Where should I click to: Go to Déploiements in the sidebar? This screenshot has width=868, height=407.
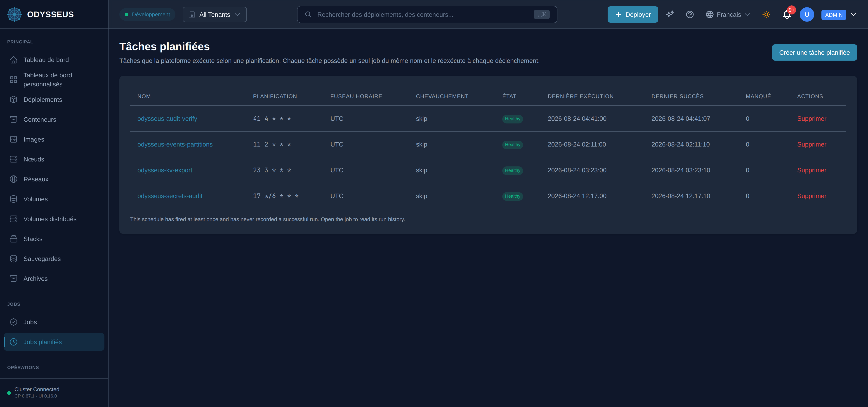coord(54,99)
